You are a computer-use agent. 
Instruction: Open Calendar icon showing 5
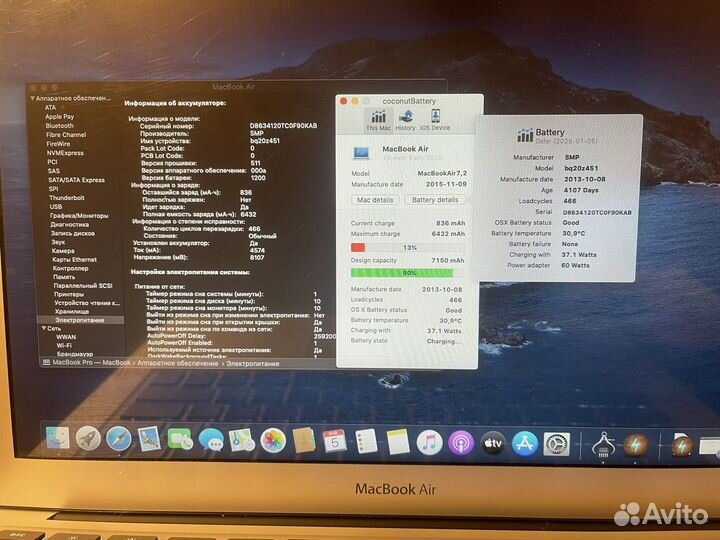pyautogui.click(x=335, y=441)
